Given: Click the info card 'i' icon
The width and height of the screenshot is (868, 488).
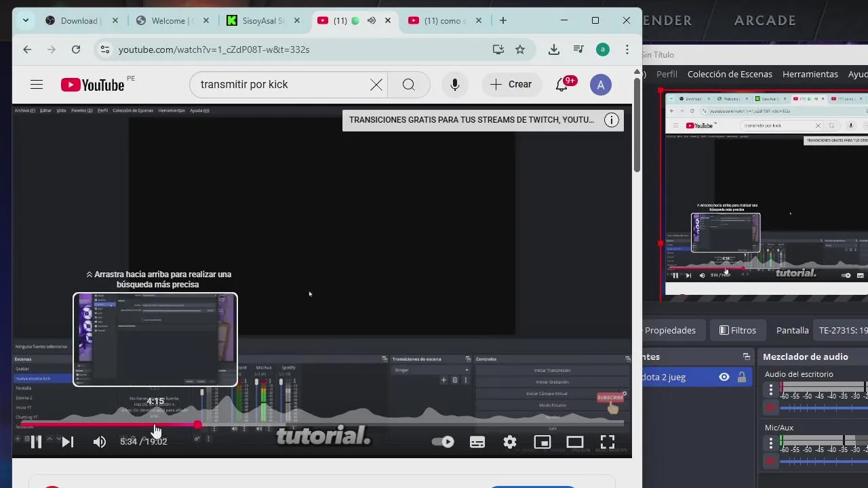Looking at the screenshot, I should (612, 120).
